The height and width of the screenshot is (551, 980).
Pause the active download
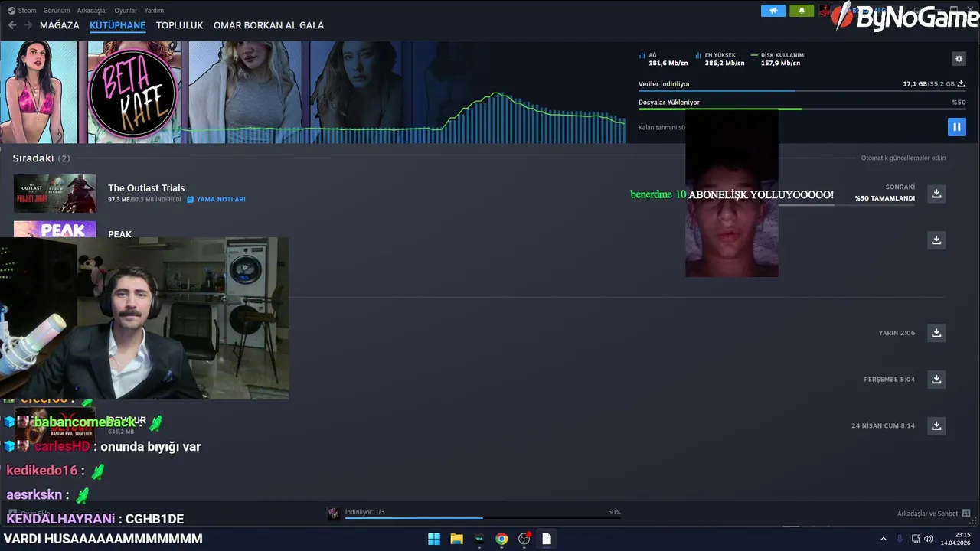956,127
